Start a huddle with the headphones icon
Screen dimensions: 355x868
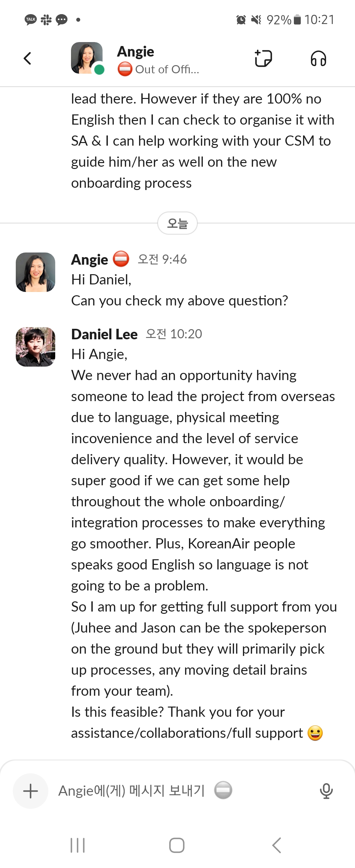pos(318,58)
